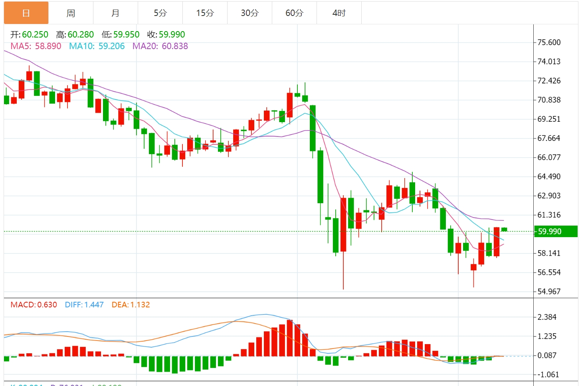Click the MA20: 60.838 label
588x386 pixels.
160,46
